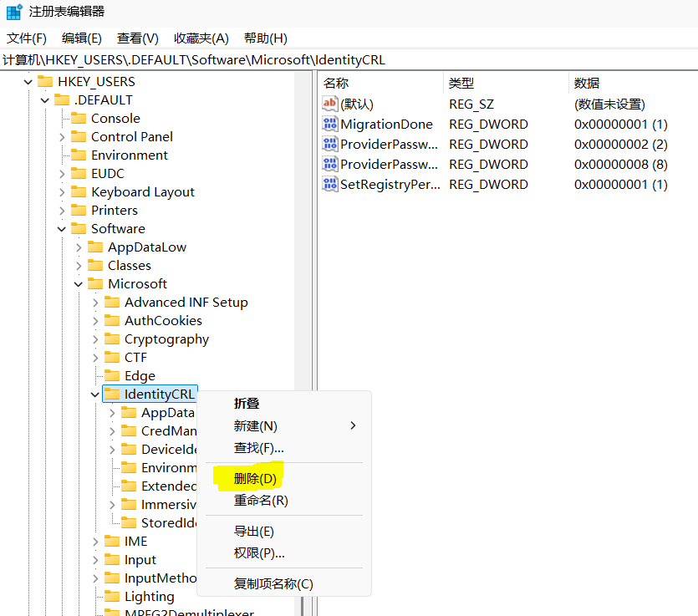Viewport: 698px width, 616px height.
Task: Click the Registry Editor app icon in title bar
Action: click(x=14, y=12)
